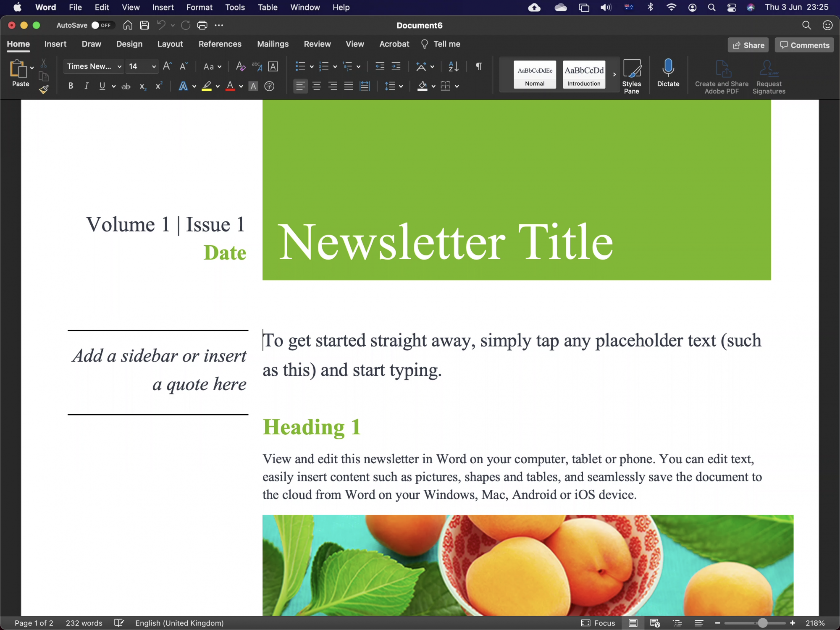Clear all formatting with the eraser icon
840x630 pixels.
coord(240,66)
